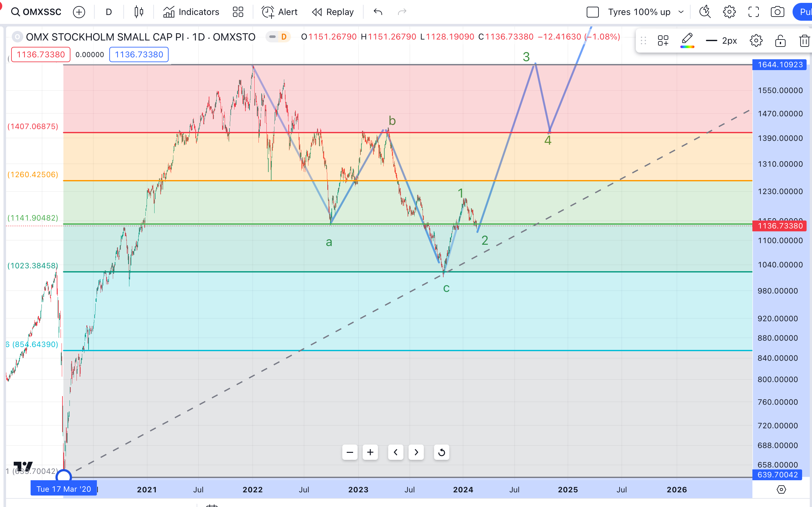Undo the last chart action
This screenshot has width=812, height=507.
(x=378, y=12)
